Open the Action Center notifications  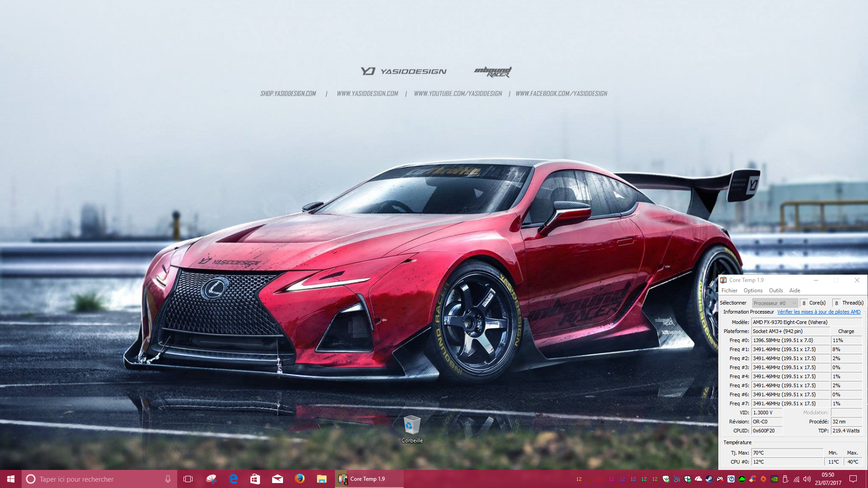point(853,479)
